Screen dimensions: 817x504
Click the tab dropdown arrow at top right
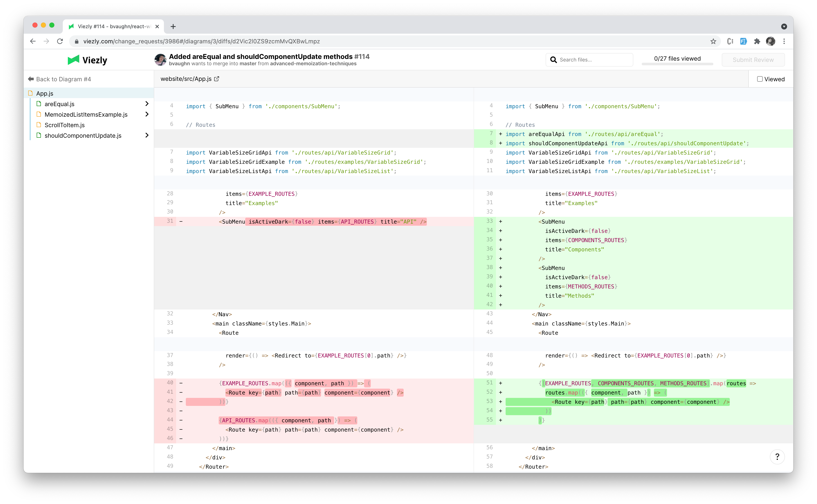pos(784,27)
